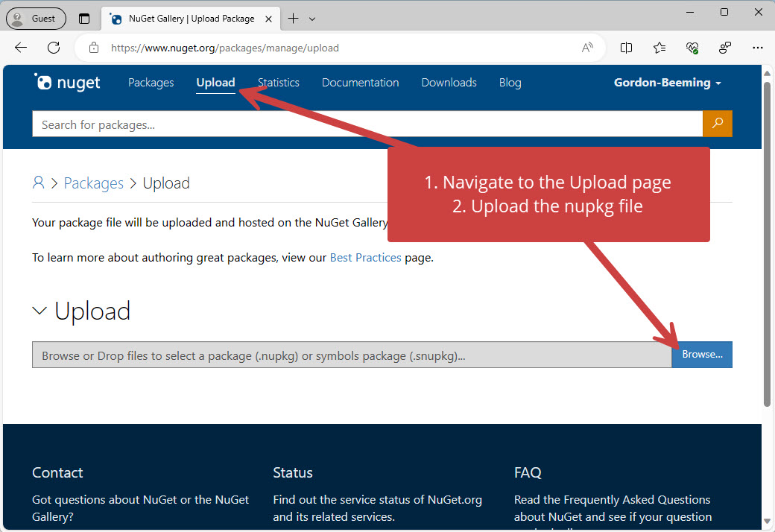This screenshot has height=532, width=775.
Task: Open the browser profile/people icon in toolbar
Action: click(x=725, y=48)
